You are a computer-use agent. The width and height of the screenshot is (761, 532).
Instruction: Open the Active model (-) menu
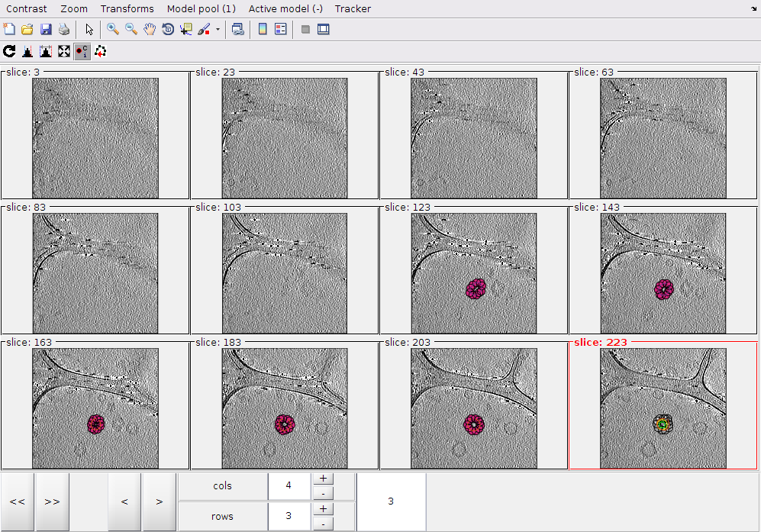[x=286, y=8]
